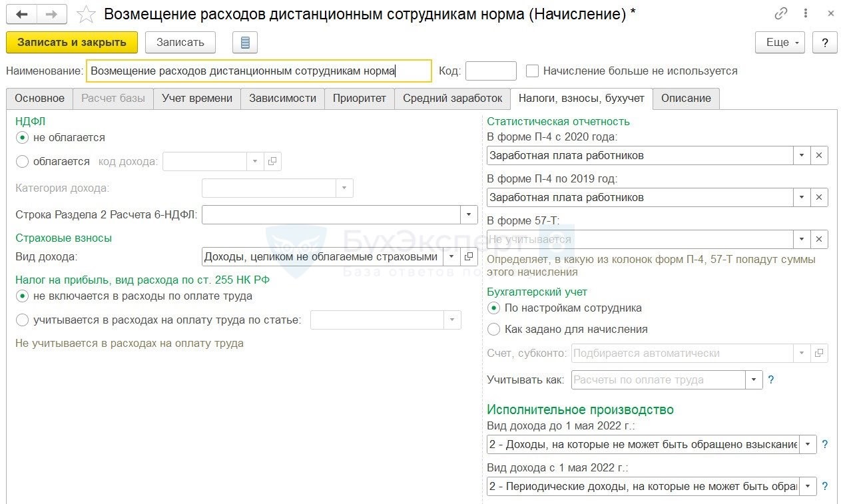The image size is (841, 504).
Task: Edit the Наименование text field
Action: (x=259, y=71)
